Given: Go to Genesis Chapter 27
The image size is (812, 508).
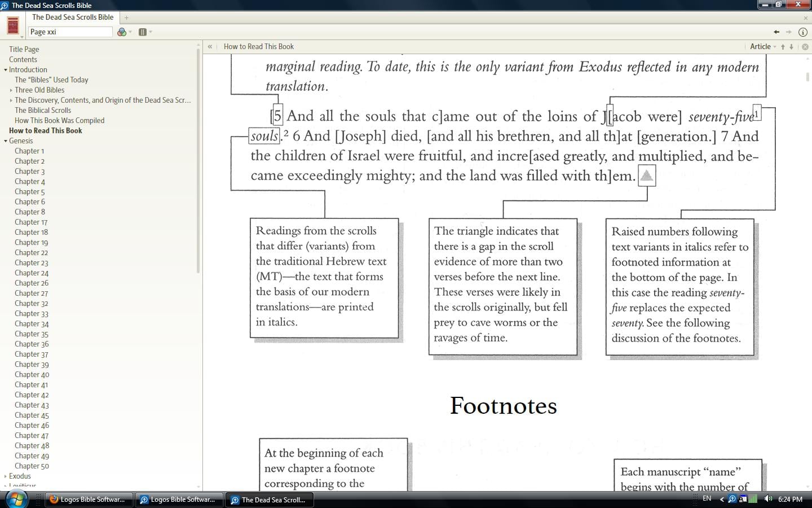Looking at the screenshot, I should click(x=31, y=294).
